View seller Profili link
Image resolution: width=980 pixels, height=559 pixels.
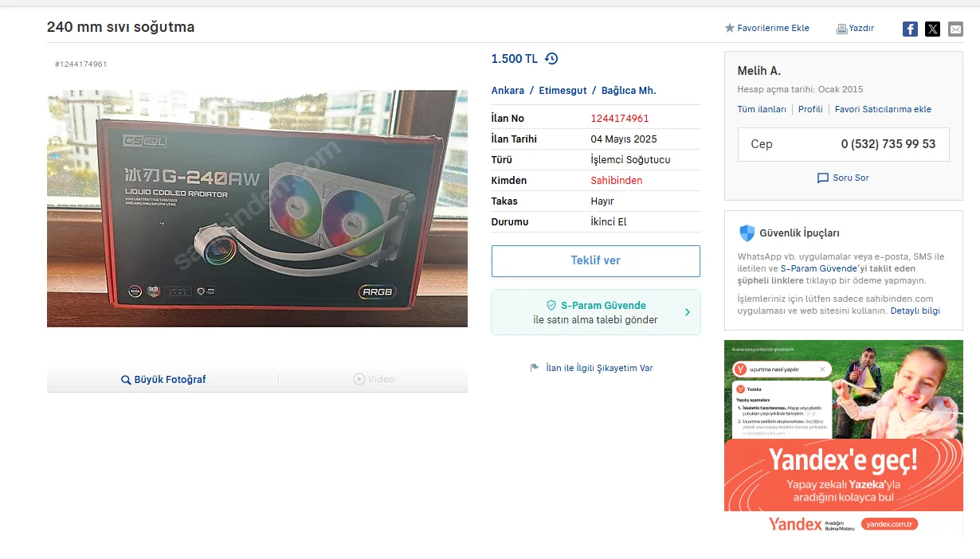pos(810,110)
